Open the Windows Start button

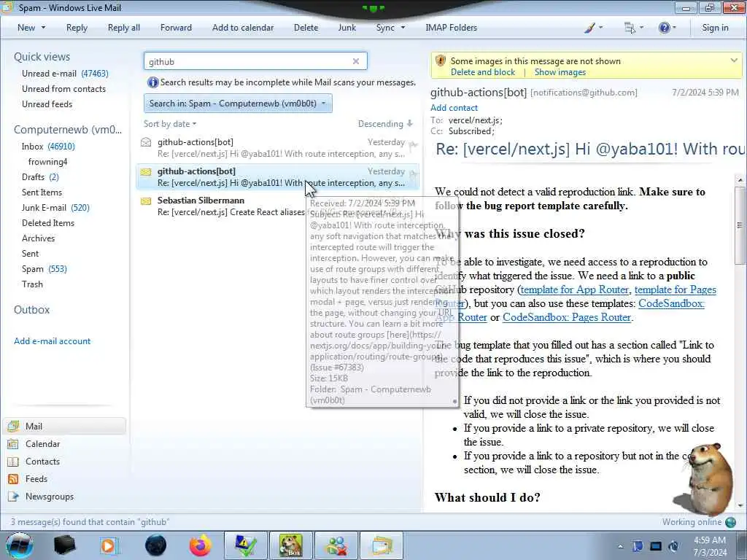(x=20, y=545)
